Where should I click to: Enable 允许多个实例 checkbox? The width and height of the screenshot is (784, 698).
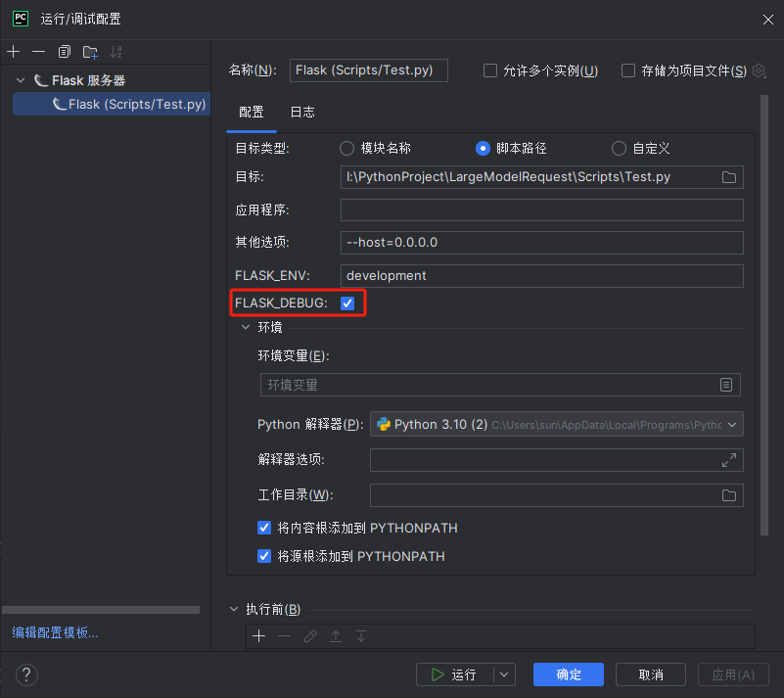coord(490,70)
